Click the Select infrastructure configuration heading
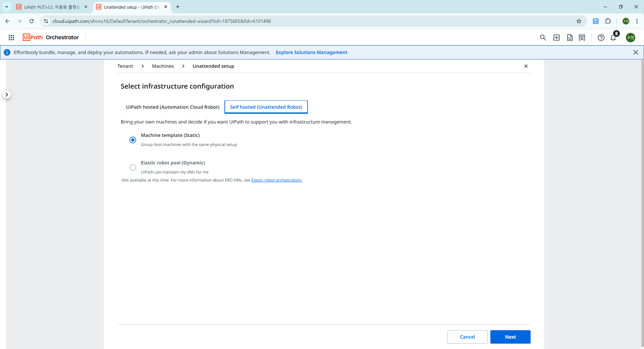This screenshot has width=644, height=349. tap(177, 86)
